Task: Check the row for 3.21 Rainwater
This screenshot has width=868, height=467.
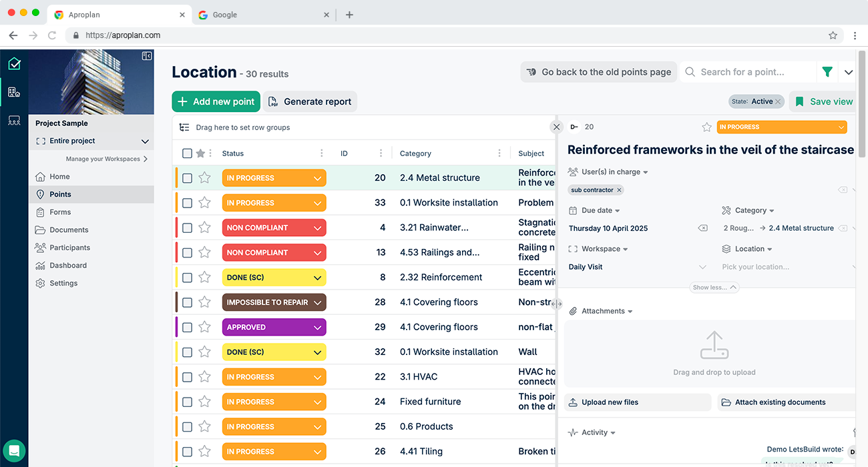Action: point(188,227)
